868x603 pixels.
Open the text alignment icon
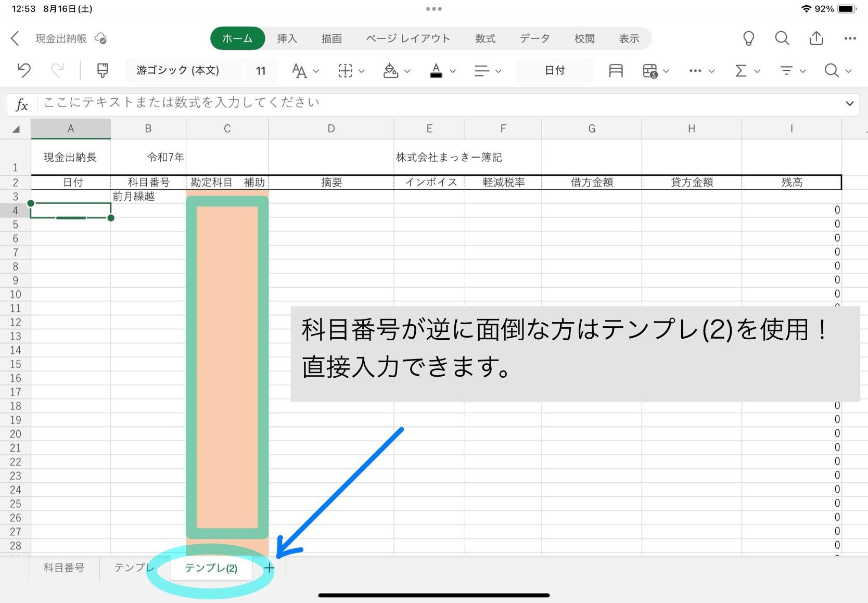pyautogui.click(x=482, y=71)
